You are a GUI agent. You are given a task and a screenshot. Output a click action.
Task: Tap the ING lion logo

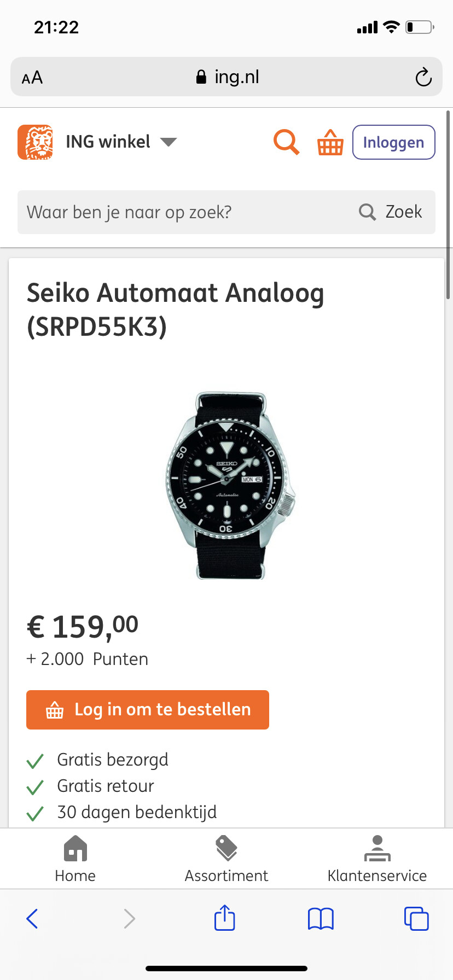pos(36,142)
